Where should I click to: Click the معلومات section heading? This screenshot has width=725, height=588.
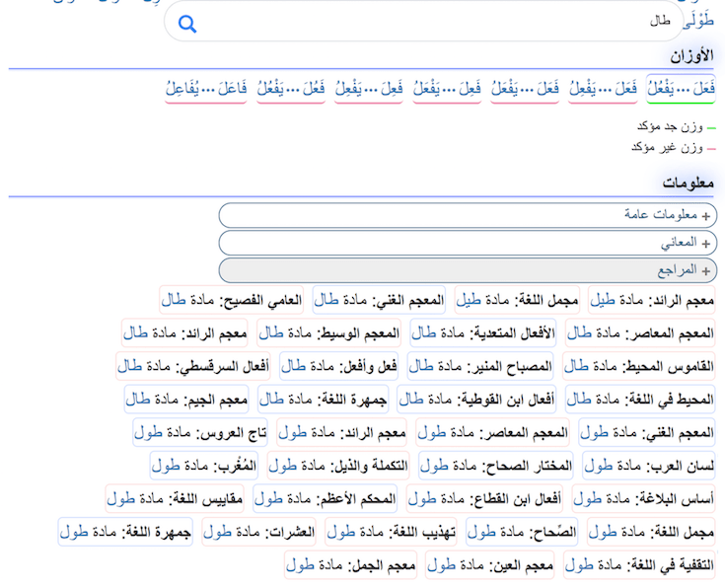point(689,184)
